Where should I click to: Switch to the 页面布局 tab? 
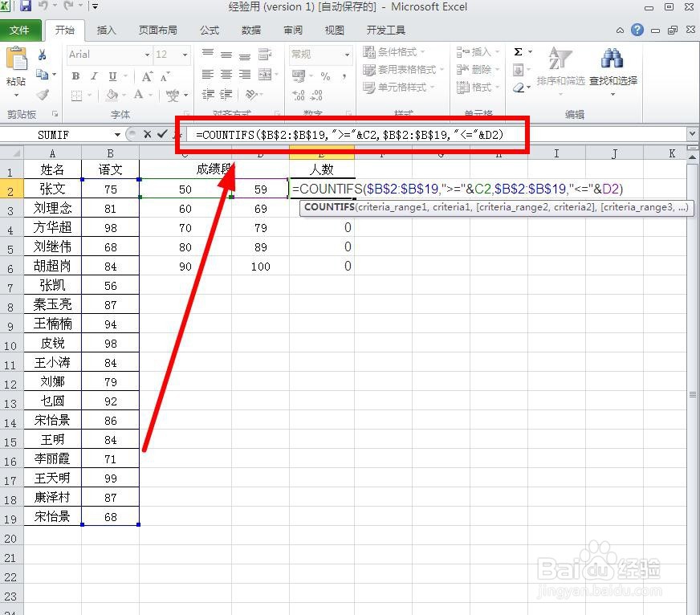[158, 30]
